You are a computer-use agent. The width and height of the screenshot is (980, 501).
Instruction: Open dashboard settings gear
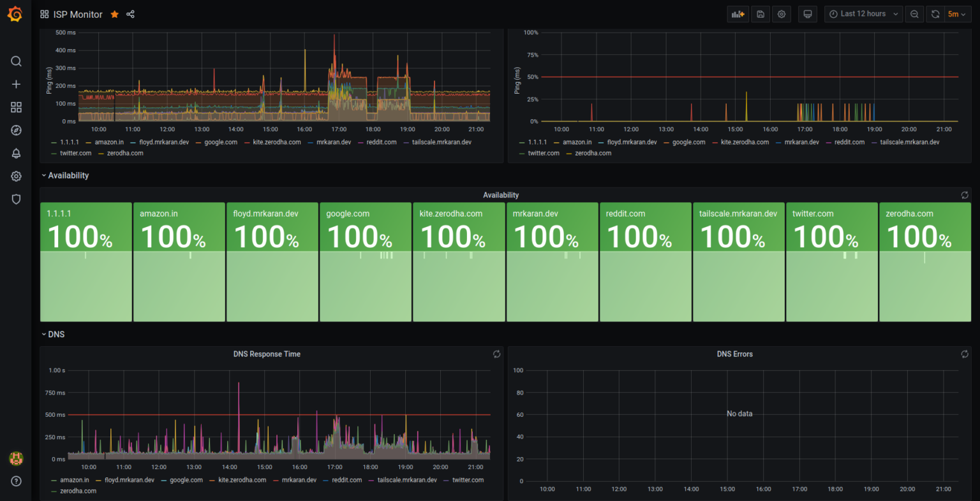click(x=782, y=13)
